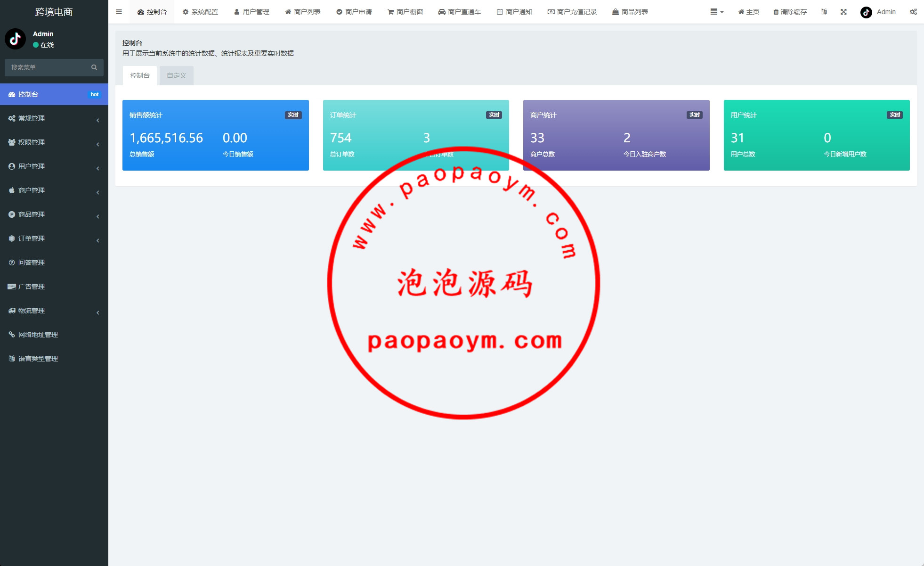
Task: Open the settings gears icon at top right
Action: (x=913, y=12)
